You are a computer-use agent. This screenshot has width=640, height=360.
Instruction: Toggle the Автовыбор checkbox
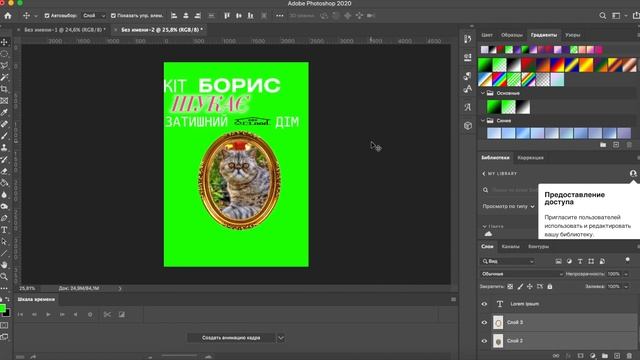click(x=47, y=16)
